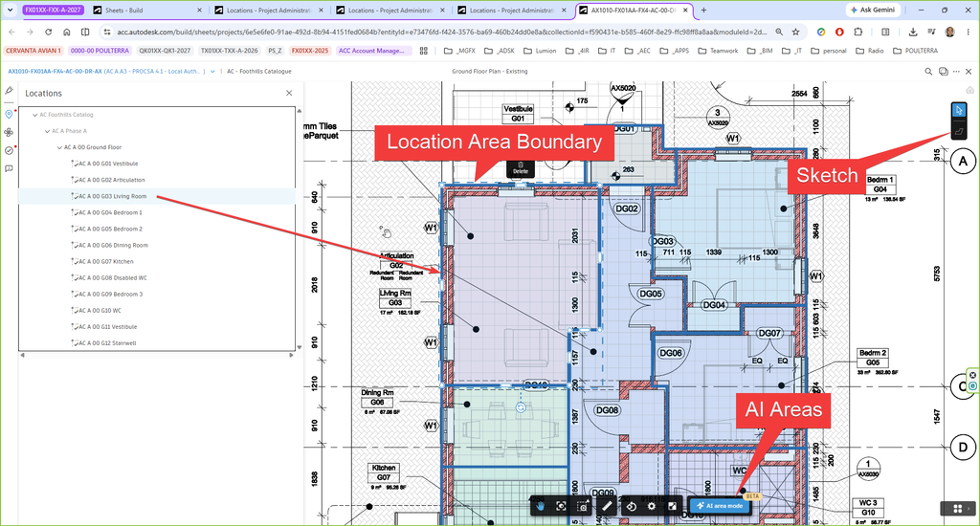980x526 pixels.
Task: Open the Teamwork bookmarks folder
Action: [718, 51]
